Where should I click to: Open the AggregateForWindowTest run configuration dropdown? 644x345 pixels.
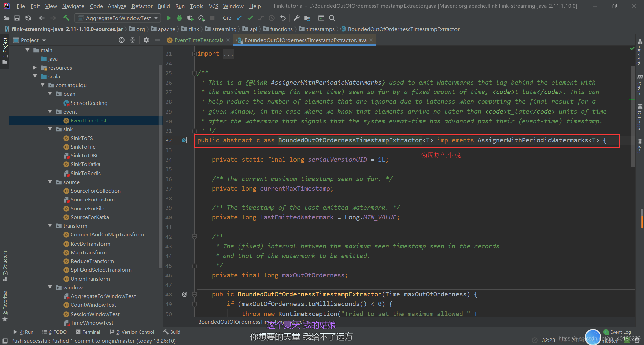(118, 18)
